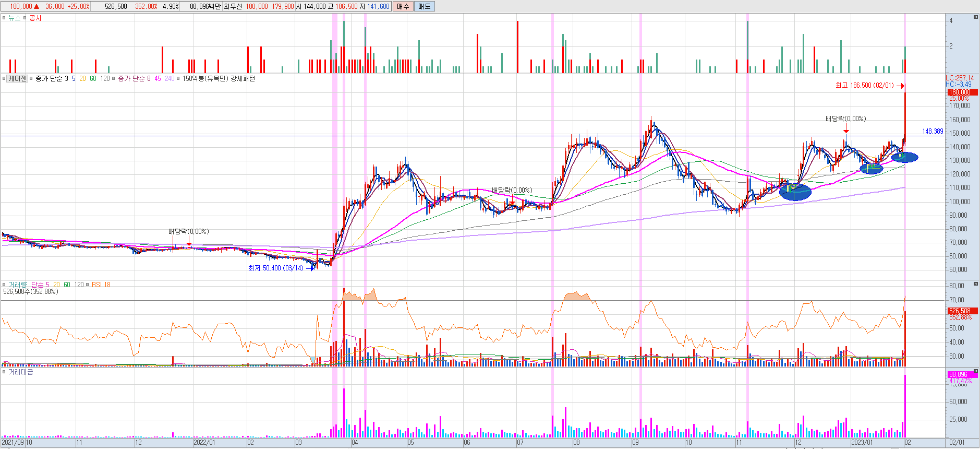Click the 배당락(0.00%) marker near 2022/01

pos(188,231)
